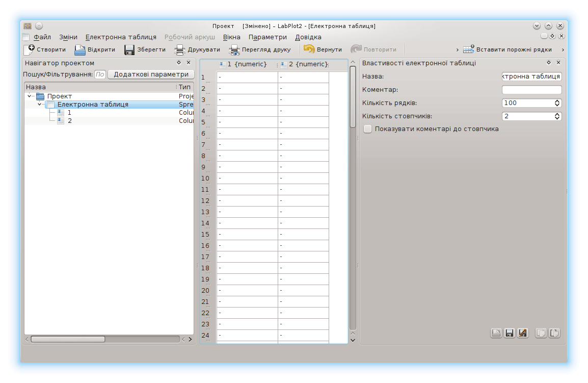Click the Вернути (Undo) toolbar icon
This screenshot has height=383, width=588.
(x=309, y=49)
